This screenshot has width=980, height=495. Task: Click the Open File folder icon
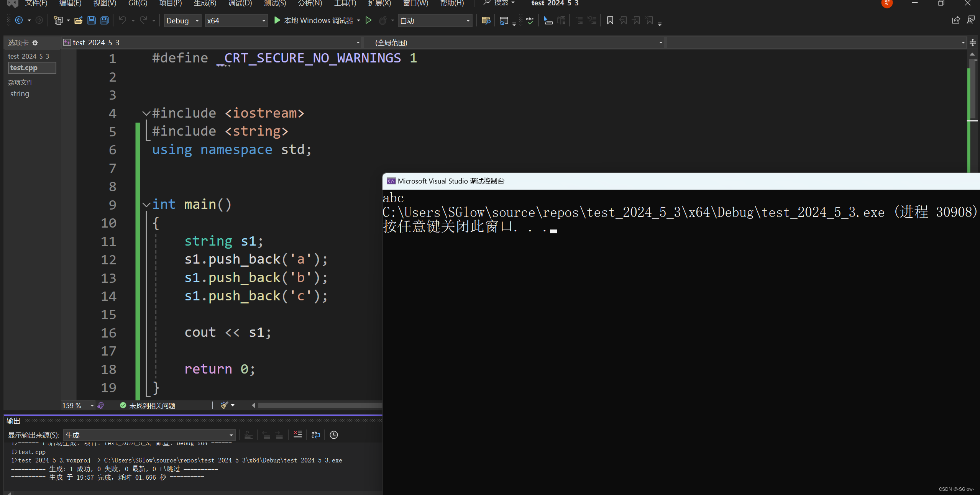click(x=78, y=21)
